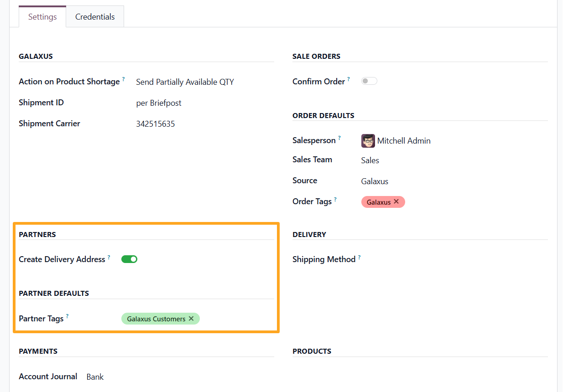The width and height of the screenshot is (563, 392).
Task: Click the Shipment ID label
Action: pyautogui.click(x=41, y=103)
